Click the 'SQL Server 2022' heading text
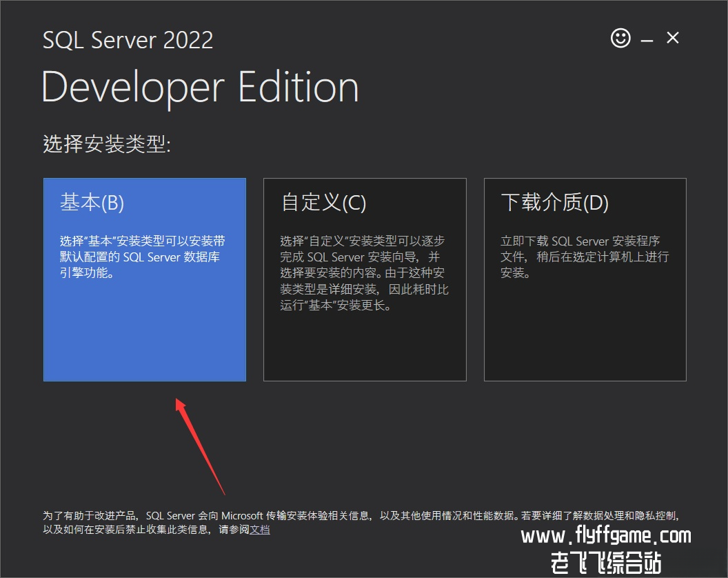 click(x=128, y=40)
